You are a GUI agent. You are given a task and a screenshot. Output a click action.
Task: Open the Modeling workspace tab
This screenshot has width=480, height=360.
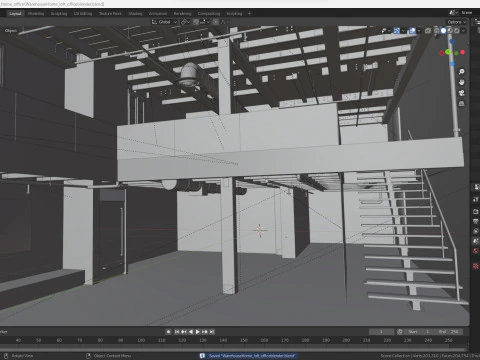point(36,13)
